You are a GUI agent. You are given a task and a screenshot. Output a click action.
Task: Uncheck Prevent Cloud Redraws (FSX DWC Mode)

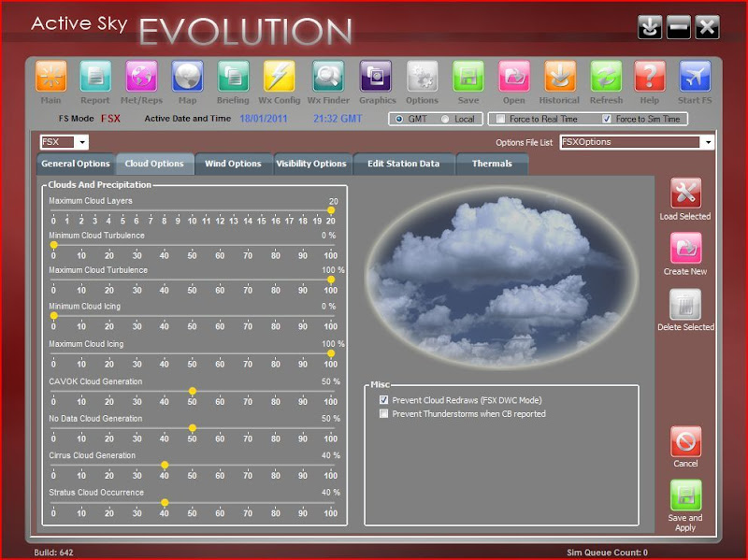click(x=384, y=400)
